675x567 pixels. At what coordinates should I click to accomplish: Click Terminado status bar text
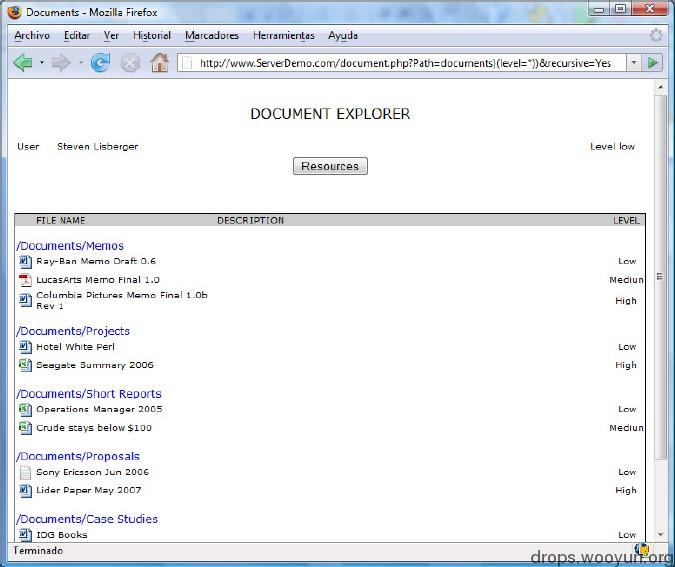click(38, 551)
